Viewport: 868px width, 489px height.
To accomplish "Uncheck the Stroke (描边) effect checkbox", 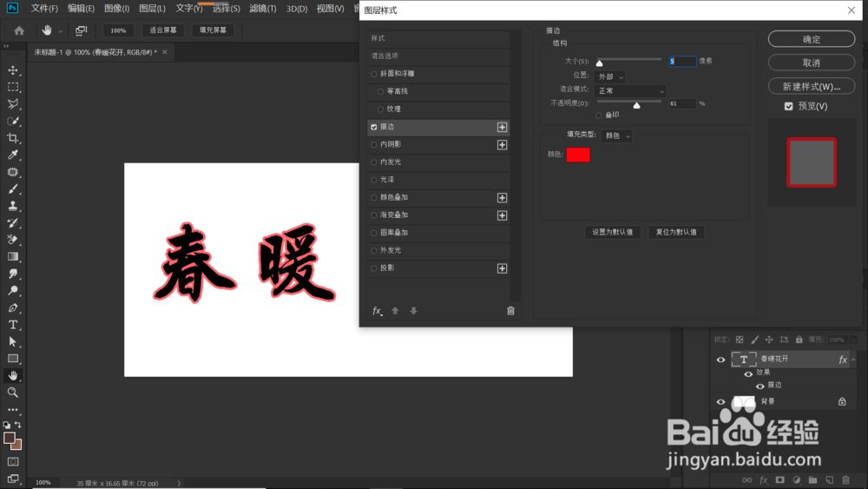I will pyautogui.click(x=373, y=128).
